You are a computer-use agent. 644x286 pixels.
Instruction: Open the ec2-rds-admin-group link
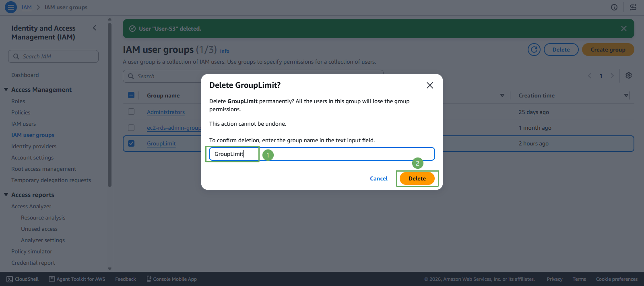click(x=174, y=128)
